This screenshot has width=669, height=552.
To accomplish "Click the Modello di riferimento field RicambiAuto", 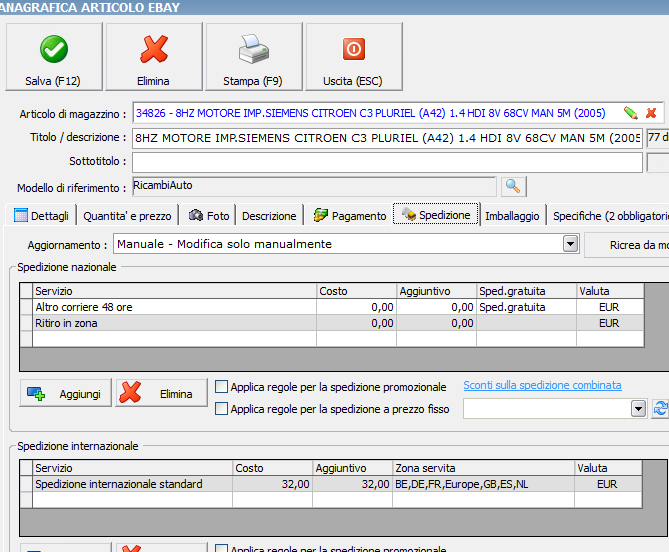I will 314,186.
